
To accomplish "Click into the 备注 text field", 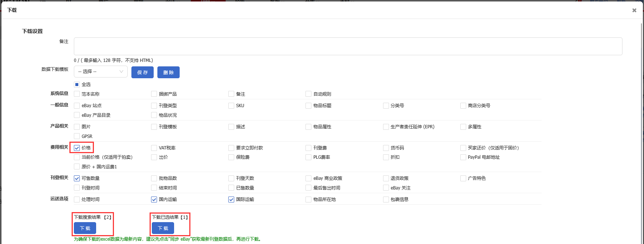I will coord(348,46).
